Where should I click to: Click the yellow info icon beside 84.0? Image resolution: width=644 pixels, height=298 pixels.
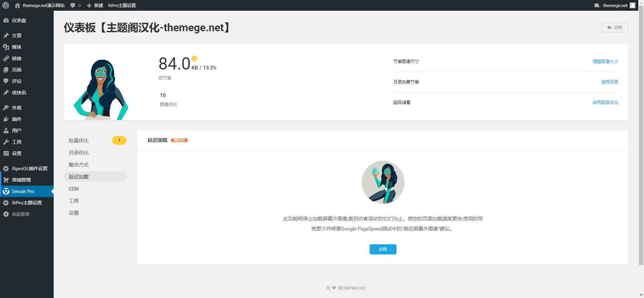[194, 58]
